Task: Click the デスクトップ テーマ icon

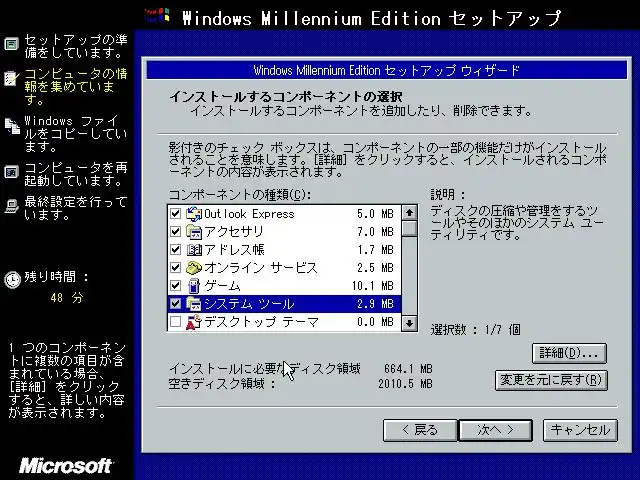Action: pyautogui.click(x=194, y=322)
